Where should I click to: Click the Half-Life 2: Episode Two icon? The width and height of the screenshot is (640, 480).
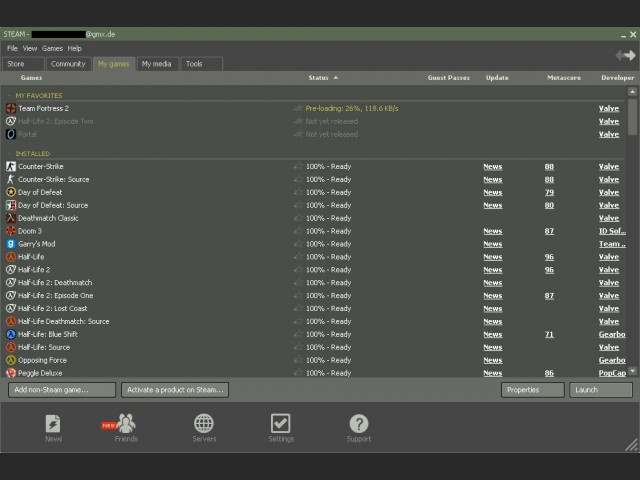pyautogui.click(x=11, y=121)
